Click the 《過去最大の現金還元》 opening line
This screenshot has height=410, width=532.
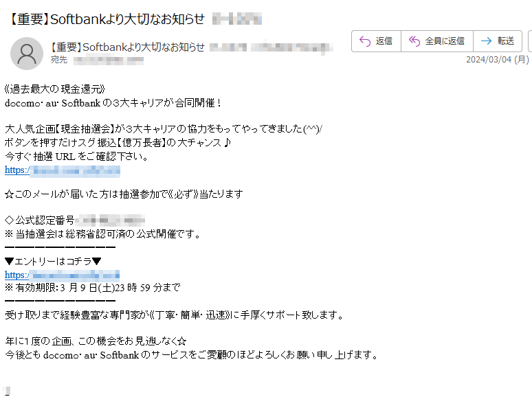[55, 89]
